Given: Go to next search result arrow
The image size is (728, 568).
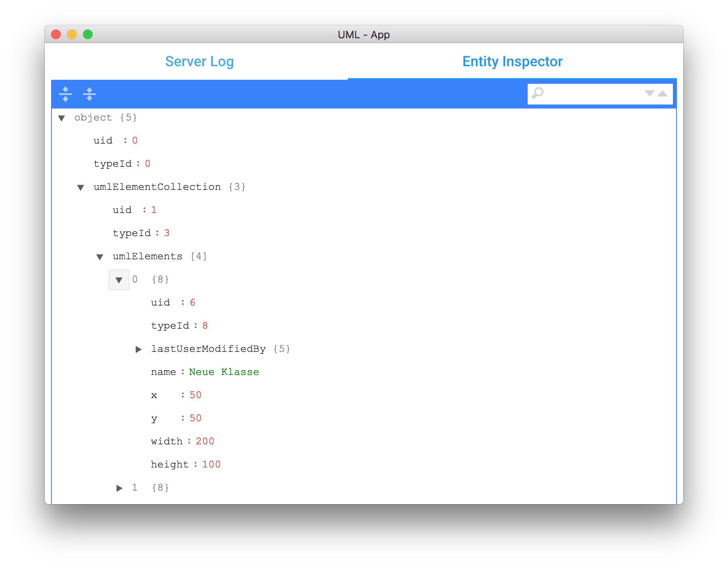Looking at the screenshot, I should (x=649, y=93).
